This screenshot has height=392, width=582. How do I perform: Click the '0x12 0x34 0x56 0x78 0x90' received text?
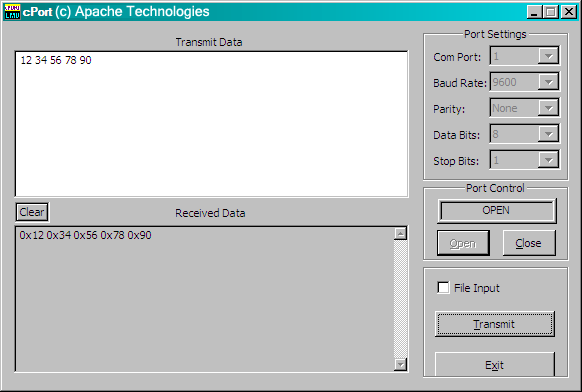point(85,235)
